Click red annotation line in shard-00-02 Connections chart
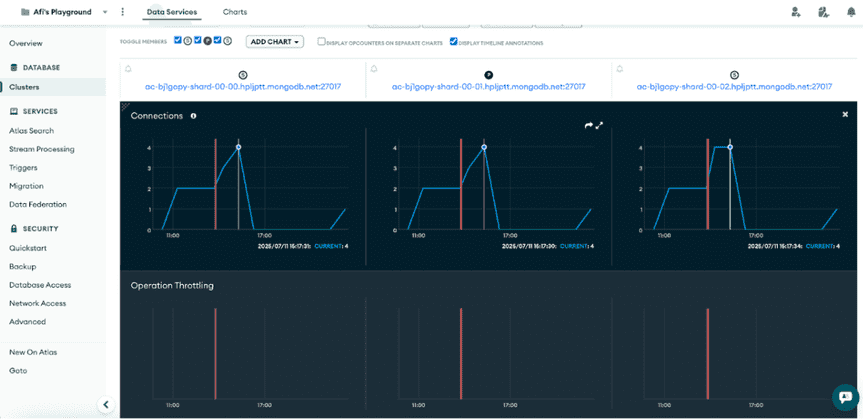Screen dimensions: 863x419 click(x=707, y=184)
